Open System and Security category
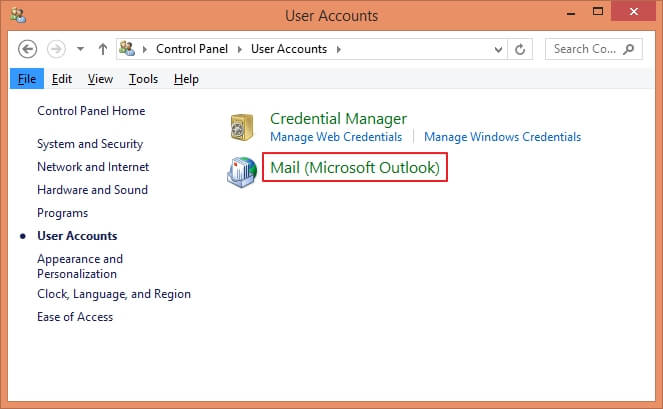Viewport: 663px width, 409px height. [90, 144]
